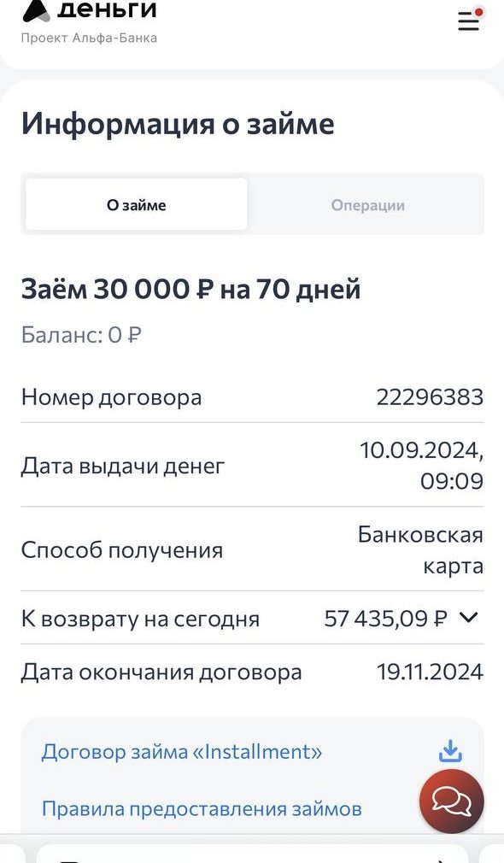Select the contract number 22296383

[x=430, y=396]
